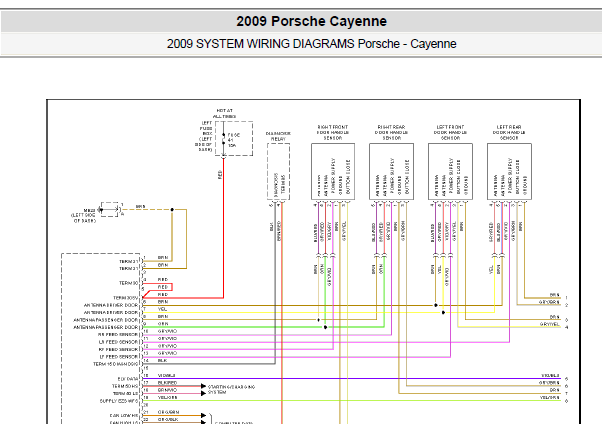Screen dimensions: 602x424
Task: Select 'RIGHT REAR DOOR HANDLE SENSOR' title
Action: click(x=391, y=132)
